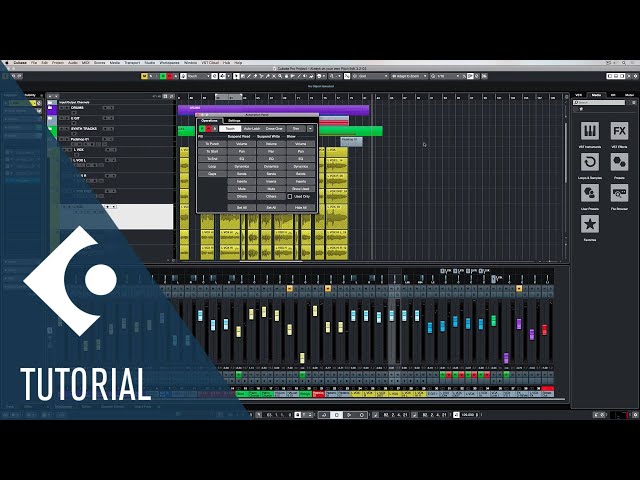This screenshot has height=480, width=640.
Task: Click locator range in ruler
Action: tap(229, 98)
